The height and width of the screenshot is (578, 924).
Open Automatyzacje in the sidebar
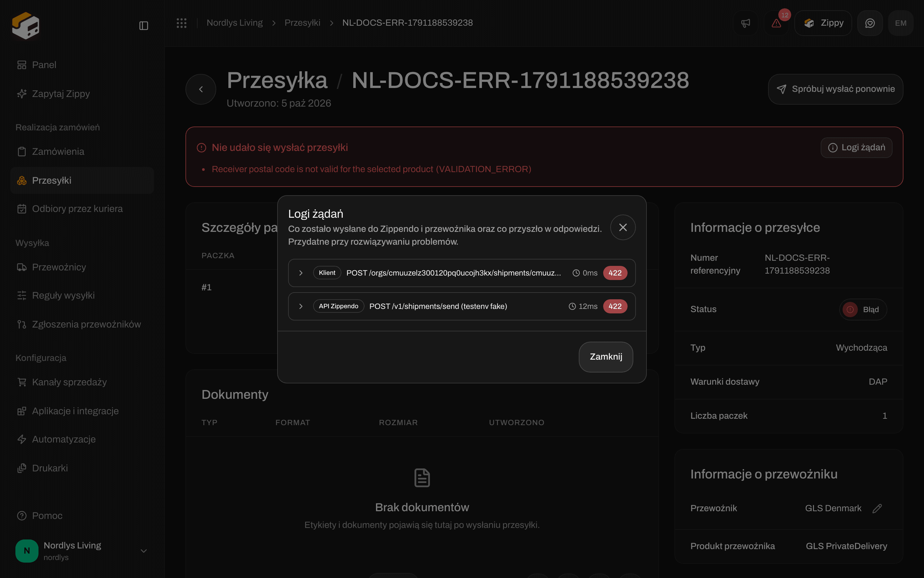tap(82, 439)
